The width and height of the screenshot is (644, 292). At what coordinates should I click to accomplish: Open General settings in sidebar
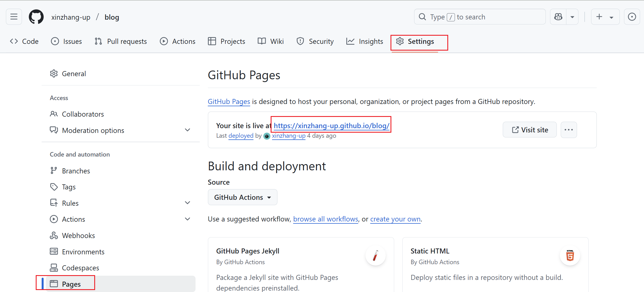(121, 74)
